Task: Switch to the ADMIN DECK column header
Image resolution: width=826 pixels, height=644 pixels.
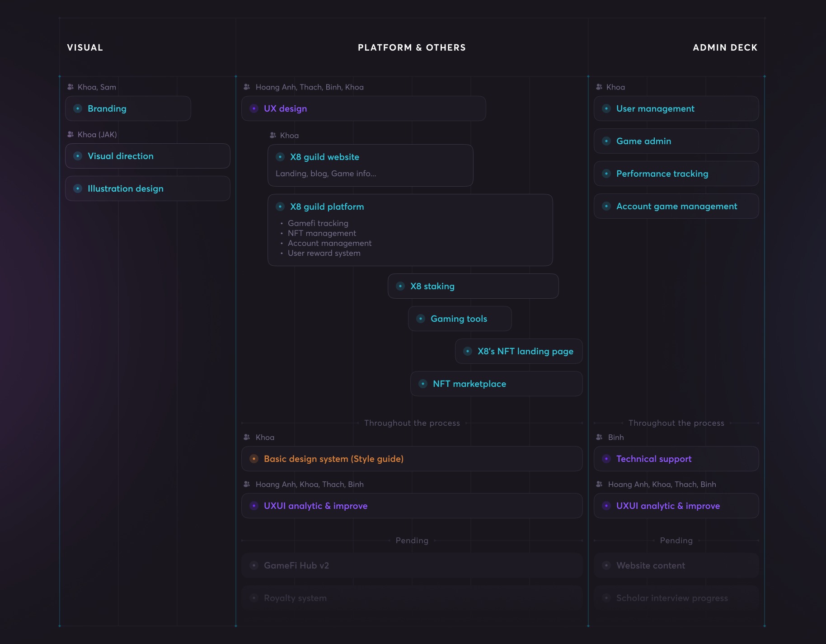Action: pyautogui.click(x=725, y=47)
